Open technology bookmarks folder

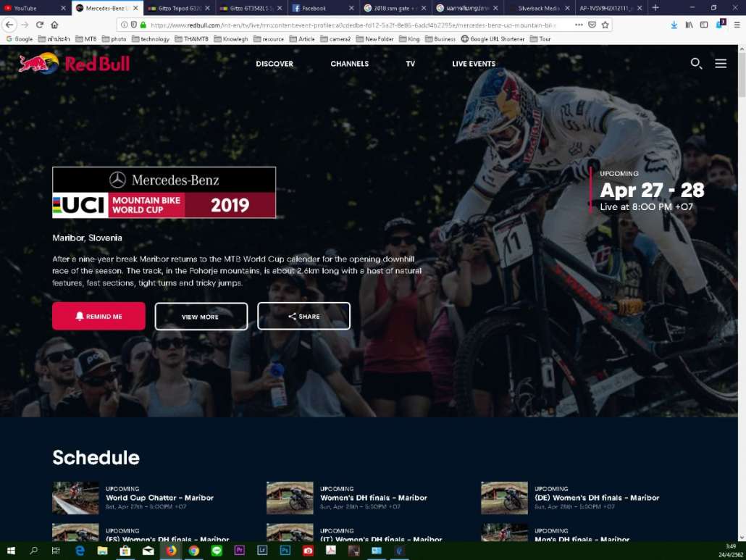coord(151,39)
